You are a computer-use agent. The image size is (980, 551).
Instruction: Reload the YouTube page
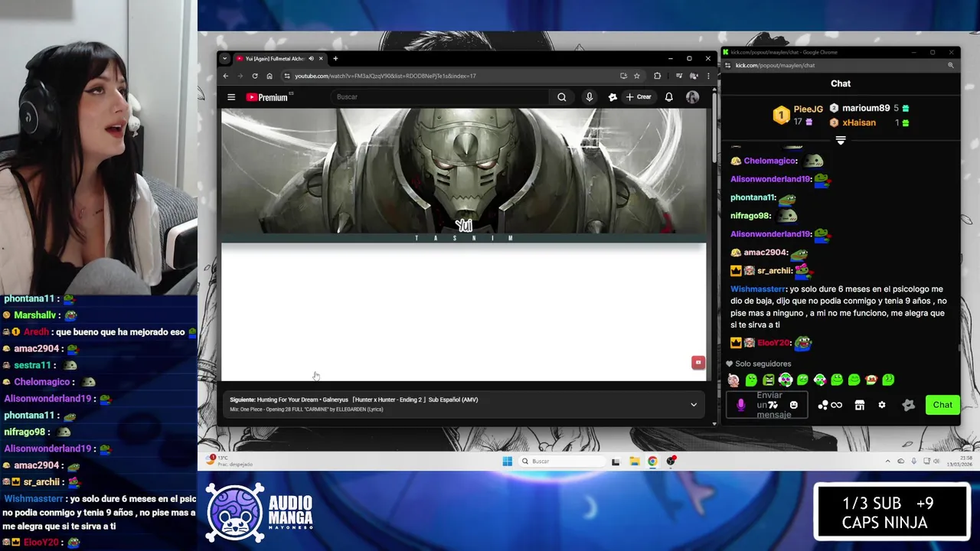pyautogui.click(x=255, y=76)
